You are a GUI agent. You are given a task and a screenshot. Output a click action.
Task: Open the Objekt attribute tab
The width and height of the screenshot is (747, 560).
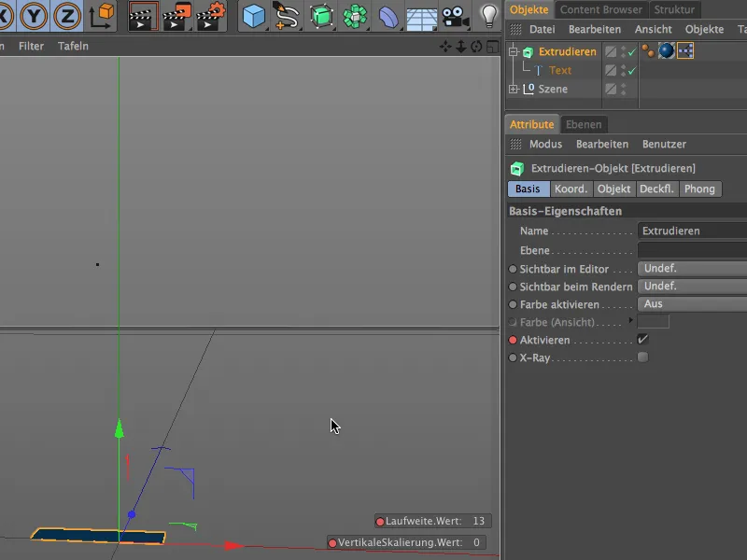coord(613,189)
